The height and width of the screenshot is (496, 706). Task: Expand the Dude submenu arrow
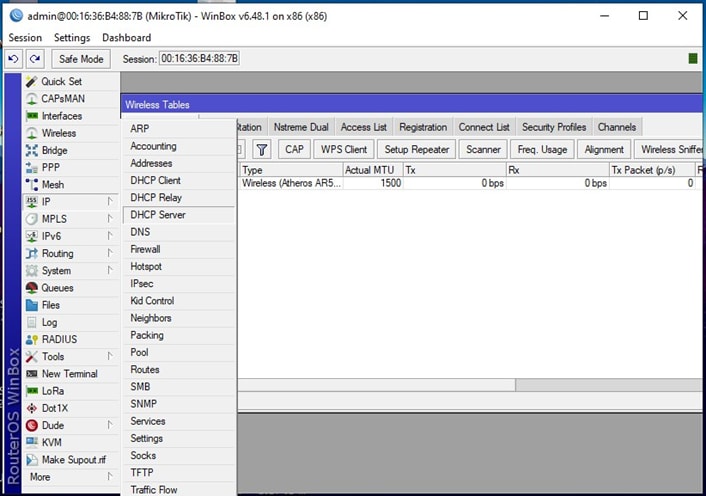coord(110,425)
